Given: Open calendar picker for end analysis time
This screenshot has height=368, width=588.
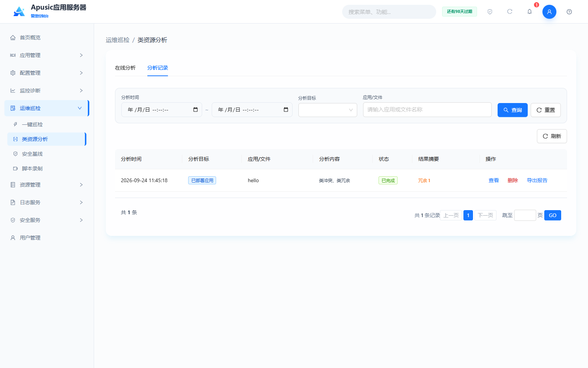Looking at the screenshot, I should [x=286, y=110].
